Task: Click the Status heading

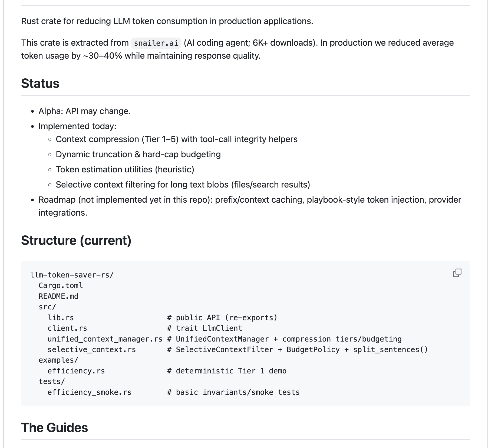Action: pyautogui.click(x=40, y=83)
